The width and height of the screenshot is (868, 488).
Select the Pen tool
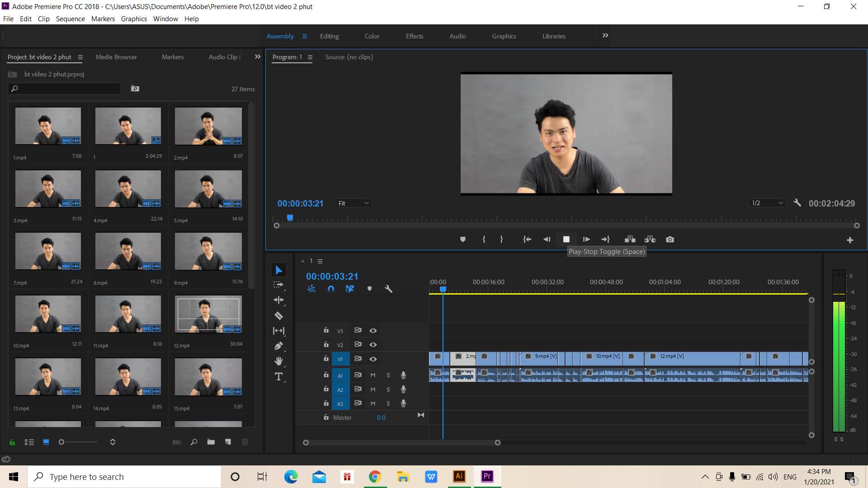278,346
